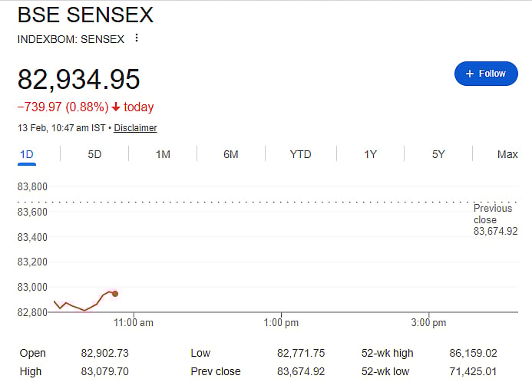
Task: Open the three-dot more options menu
Action: pos(137,38)
